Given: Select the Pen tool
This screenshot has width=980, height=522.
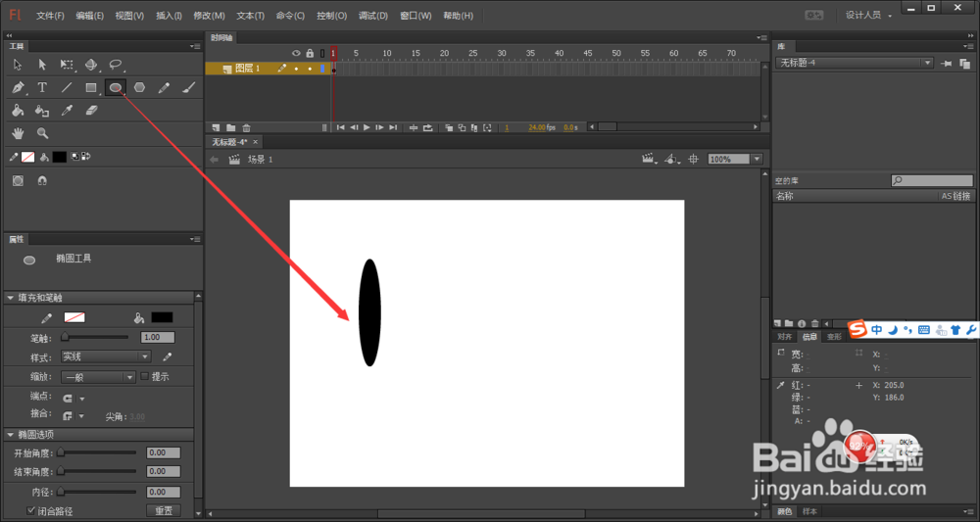Looking at the screenshot, I should 18,88.
